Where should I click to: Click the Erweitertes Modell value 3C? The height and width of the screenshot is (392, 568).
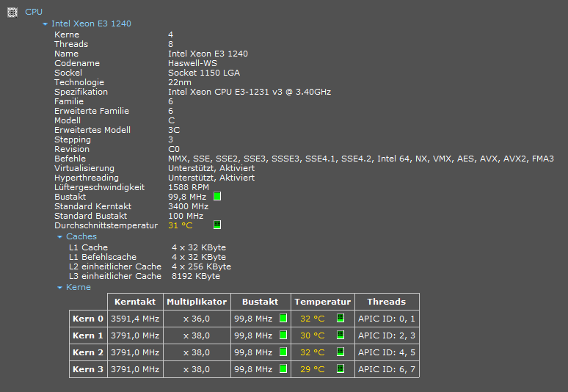coord(174,130)
